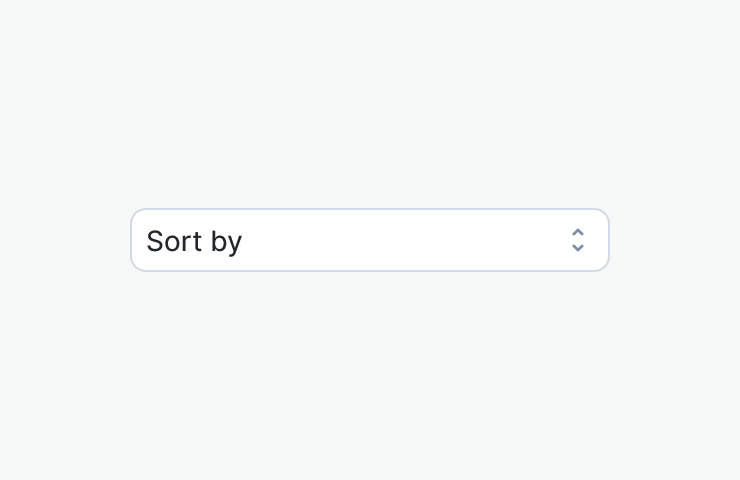Show the sorting options list
The width and height of the screenshot is (740, 480).
[369, 240]
